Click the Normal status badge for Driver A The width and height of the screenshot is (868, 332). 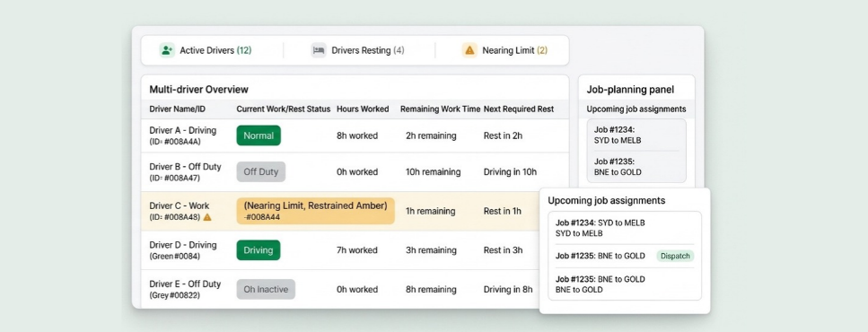point(259,135)
